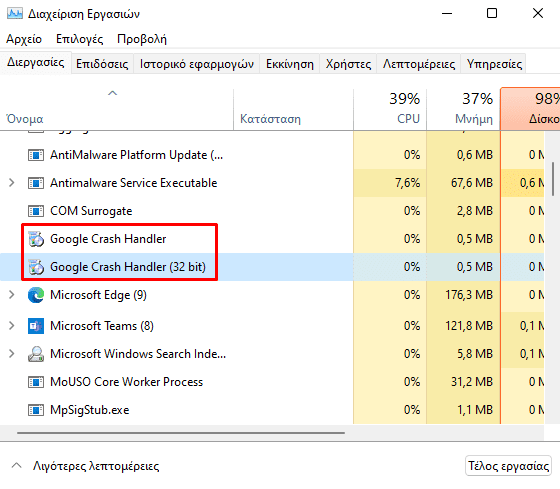The width and height of the screenshot is (560, 489).
Task: Switch to the Υπηρεσίες tab
Action: [x=494, y=64]
